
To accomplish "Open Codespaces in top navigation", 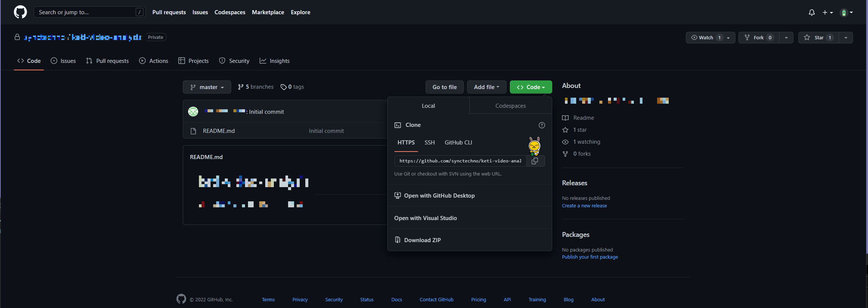I will pos(230,12).
